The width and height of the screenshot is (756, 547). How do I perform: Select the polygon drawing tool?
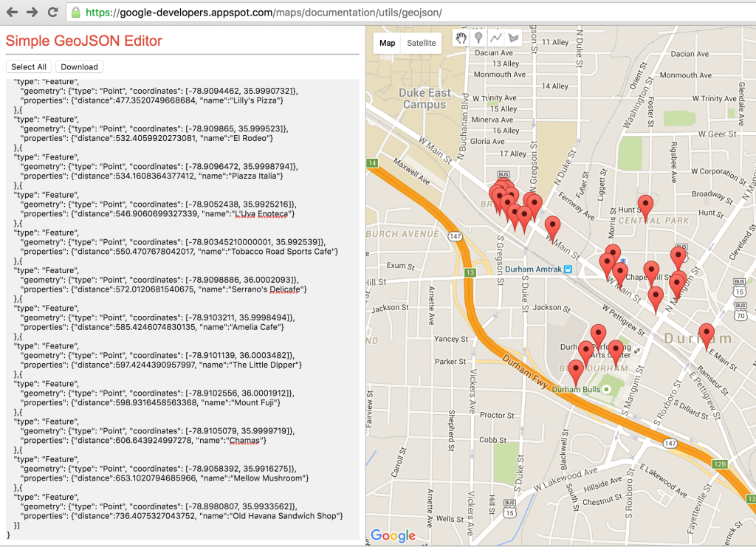click(513, 38)
